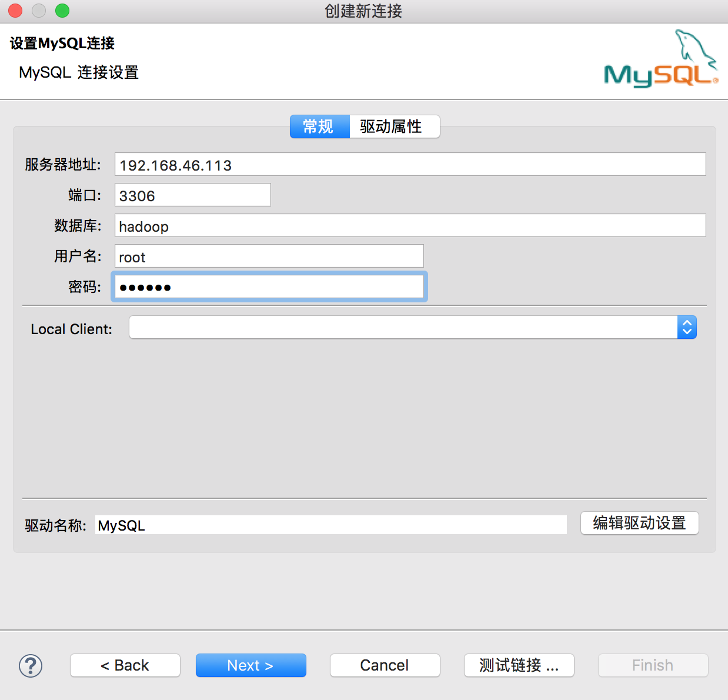The image size is (728, 700).
Task: Select the 数据库 field containing hadoop
Action: [410, 225]
